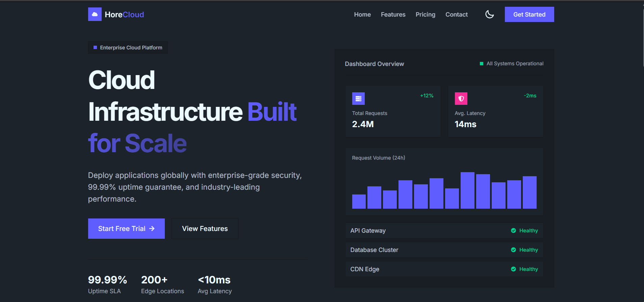Click the Enterprise Cloud Platform badge
The width and height of the screenshot is (644, 302).
pyautogui.click(x=128, y=48)
